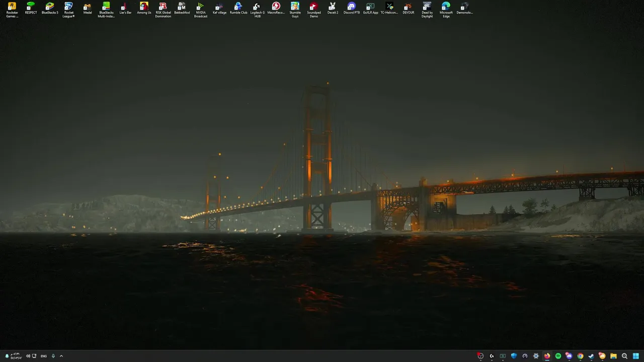The height and width of the screenshot is (362, 644).
Task: Open BlueStacks Multi-Instance Manager shortcut
Action: [106, 10]
